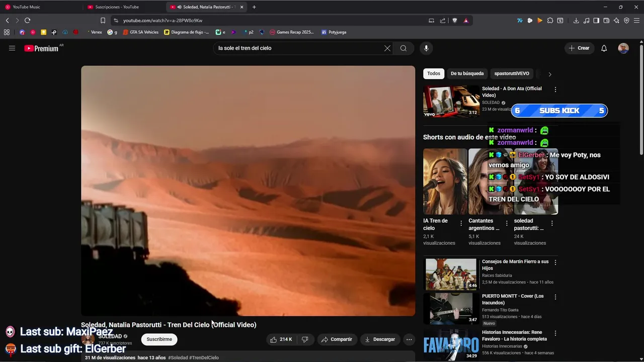Open the YouTube guide hamburger menu
Screen dimensions: 644x362
click(x=12, y=48)
